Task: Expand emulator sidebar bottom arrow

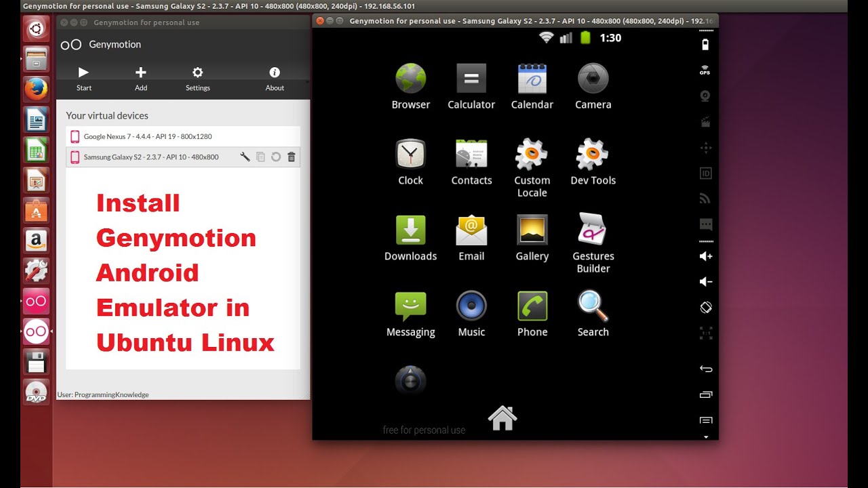Action: pyautogui.click(x=705, y=437)
